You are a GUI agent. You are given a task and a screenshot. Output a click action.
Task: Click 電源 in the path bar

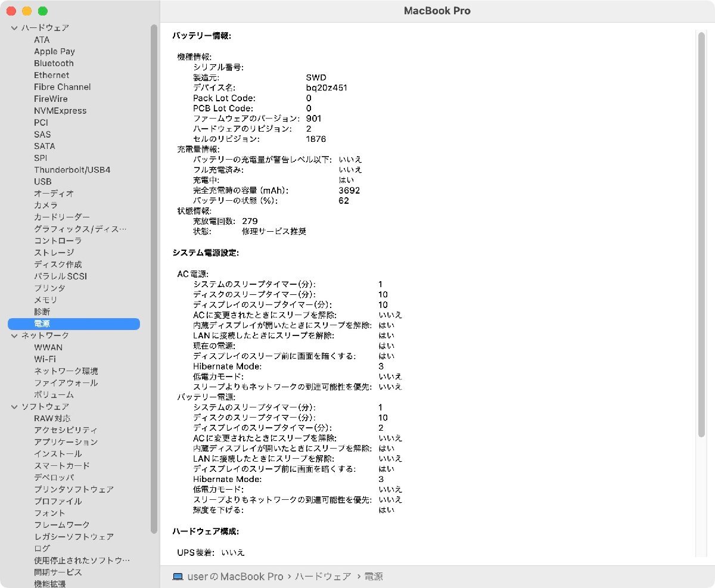pos(374,577)
